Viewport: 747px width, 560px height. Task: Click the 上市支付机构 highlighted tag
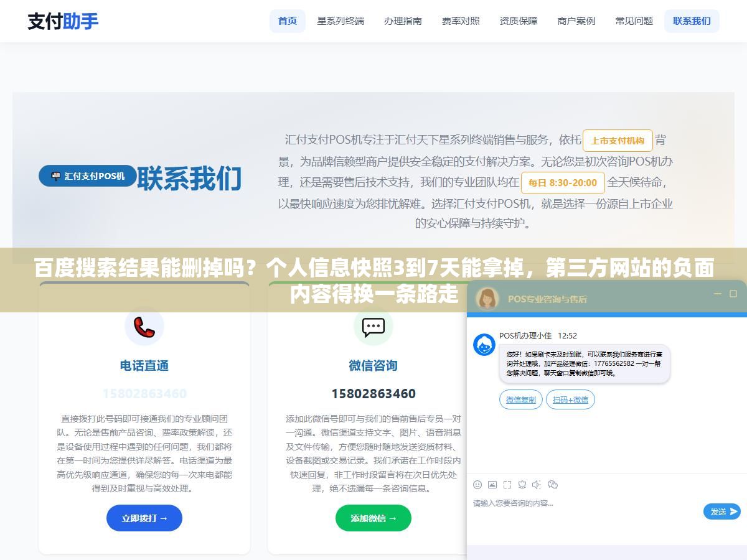coord(618,141)
